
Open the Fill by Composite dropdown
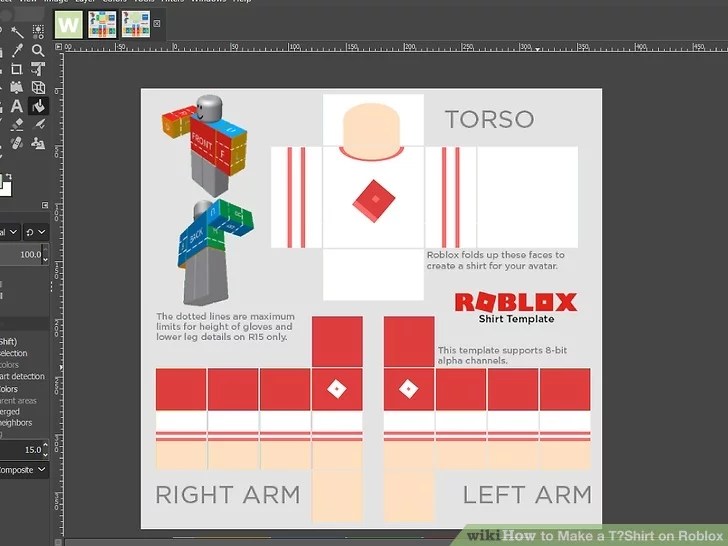[23, 470]
